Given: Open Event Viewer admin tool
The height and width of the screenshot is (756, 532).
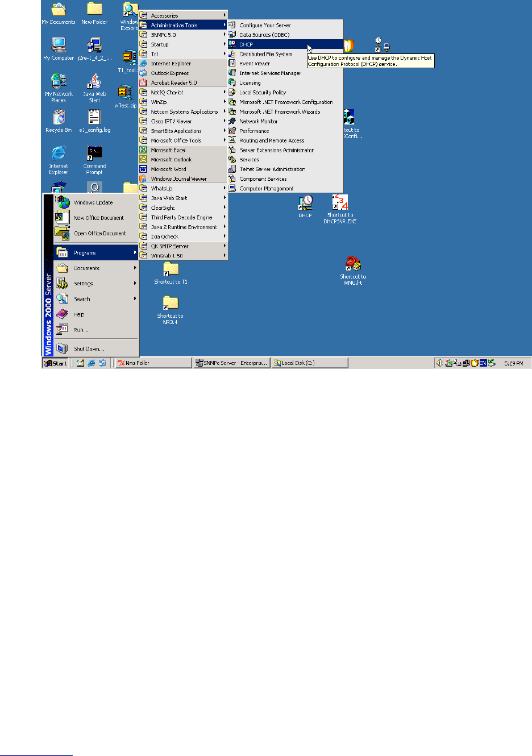Looking at the screenshot, I should point(285,64).
